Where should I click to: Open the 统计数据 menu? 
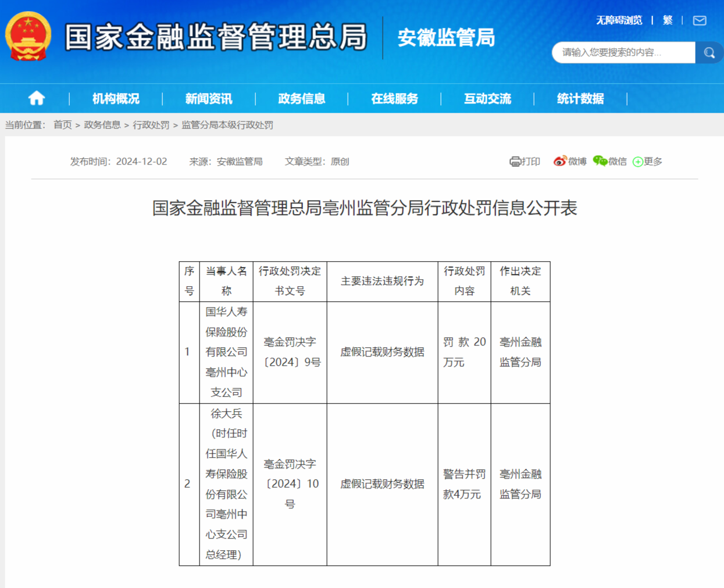coord(581,98)
